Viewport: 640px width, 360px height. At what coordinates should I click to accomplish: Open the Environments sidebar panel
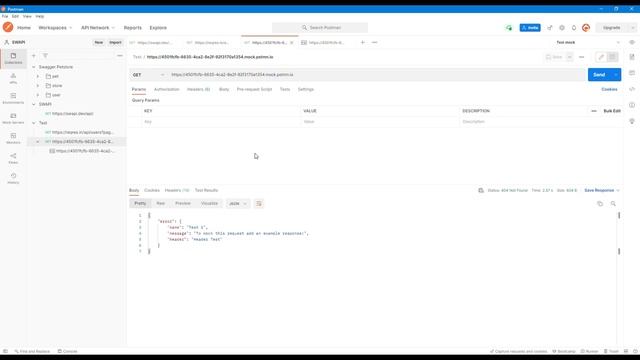[x=13, y=98]
